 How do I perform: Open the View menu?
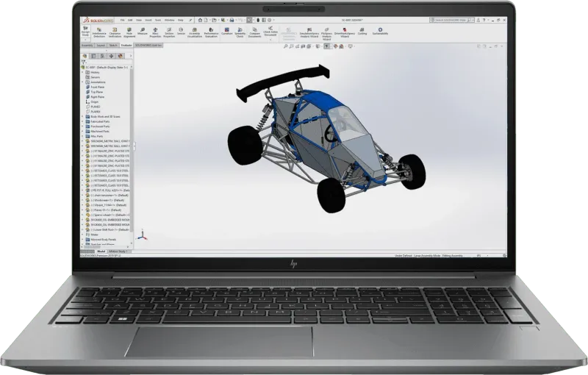coord(139,20)
